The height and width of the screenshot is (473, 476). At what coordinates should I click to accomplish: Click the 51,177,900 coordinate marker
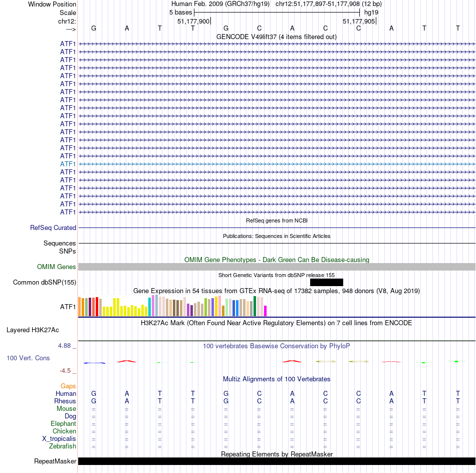[x=193, y=21]
